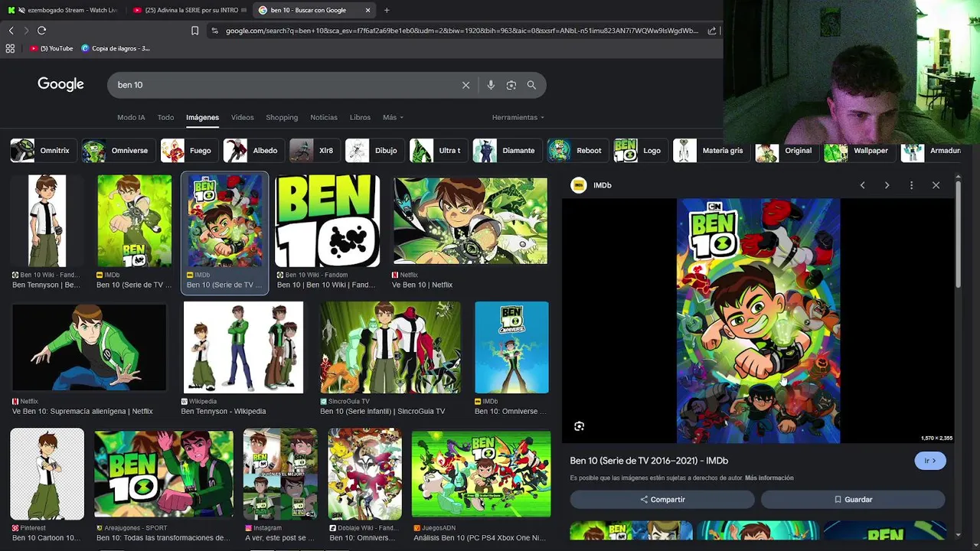The image size is (980, 551).
Task: Go to the Google homepage logo
Action: (x=60, y=84)
